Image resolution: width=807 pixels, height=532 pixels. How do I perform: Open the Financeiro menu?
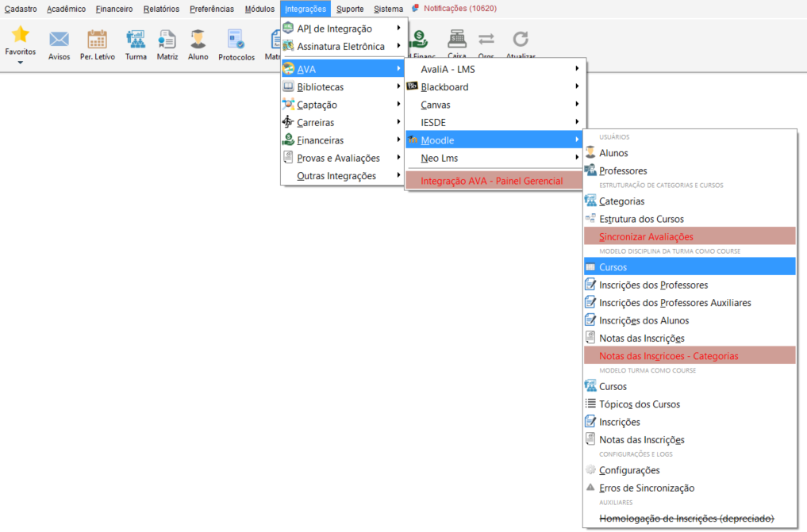pyautogui.click(x=114, y=9)
